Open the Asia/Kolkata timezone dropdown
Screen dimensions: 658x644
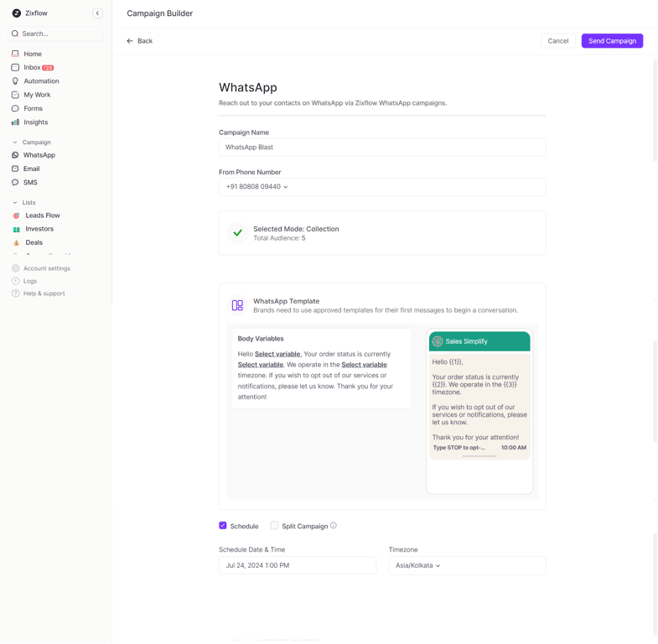467,565
